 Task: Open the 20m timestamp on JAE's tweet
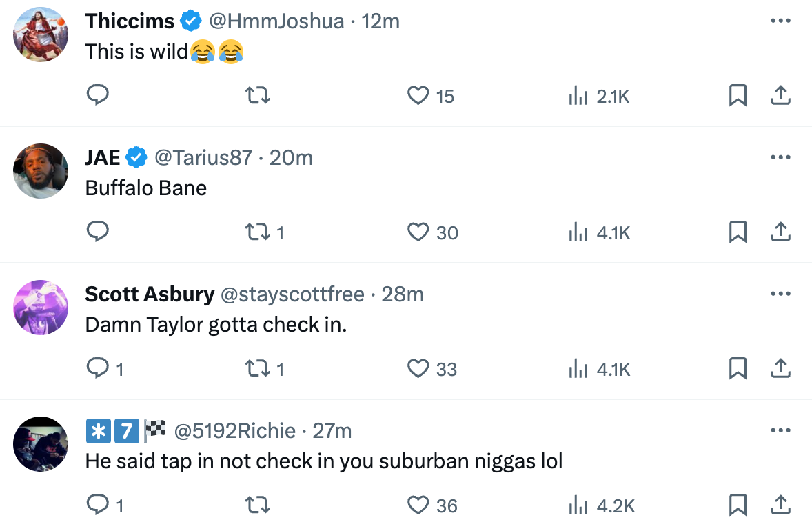291,158
